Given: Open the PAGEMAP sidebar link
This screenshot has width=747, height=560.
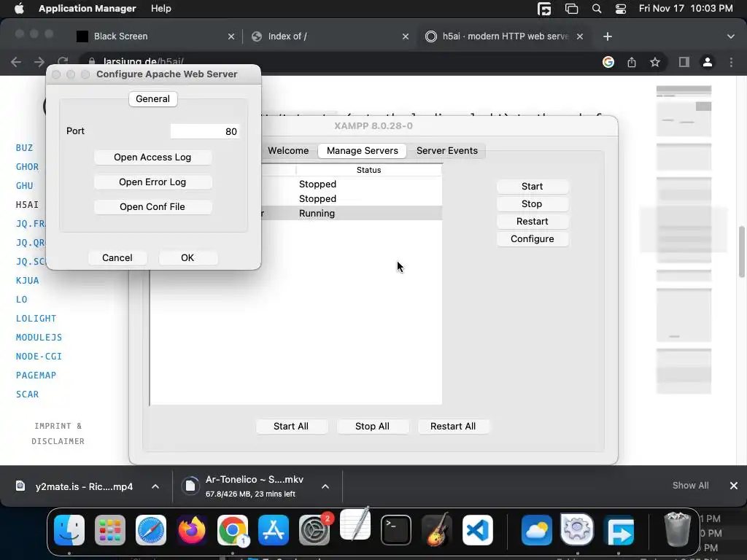Looking at the screenshot, I should click(36, 376).
